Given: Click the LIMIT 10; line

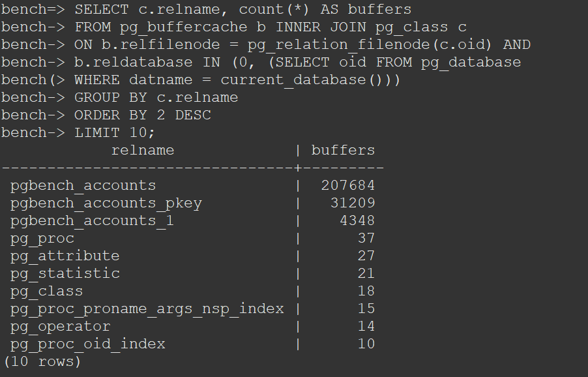Looking at the screenshot, I should (x=78, y=133).
